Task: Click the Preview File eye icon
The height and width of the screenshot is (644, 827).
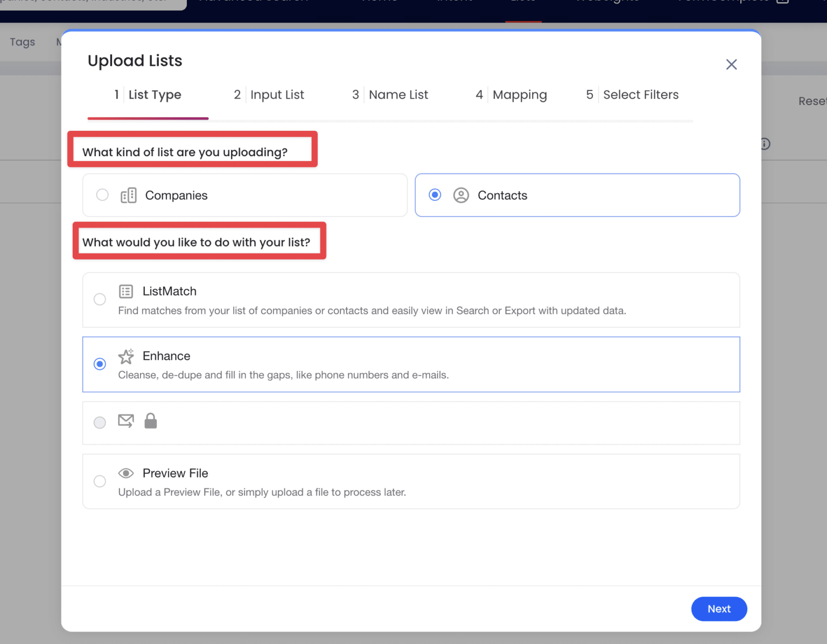Action: (125, 473)
